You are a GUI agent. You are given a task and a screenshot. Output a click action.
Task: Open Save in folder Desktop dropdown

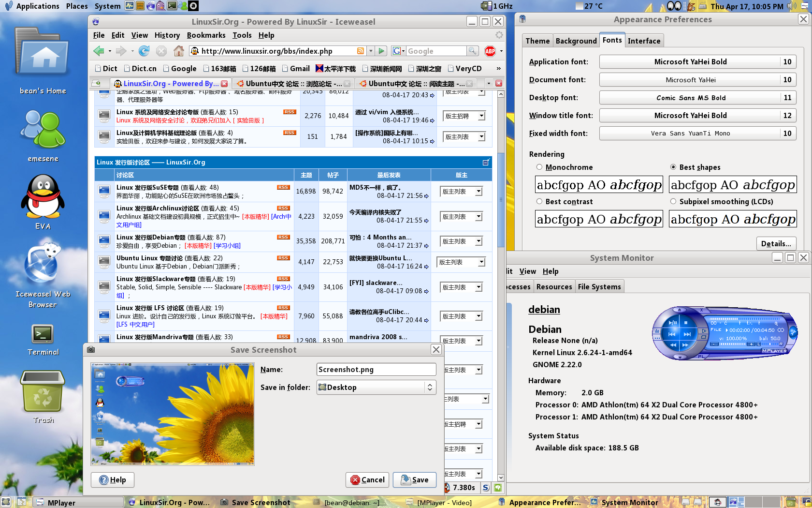[376, 387]
